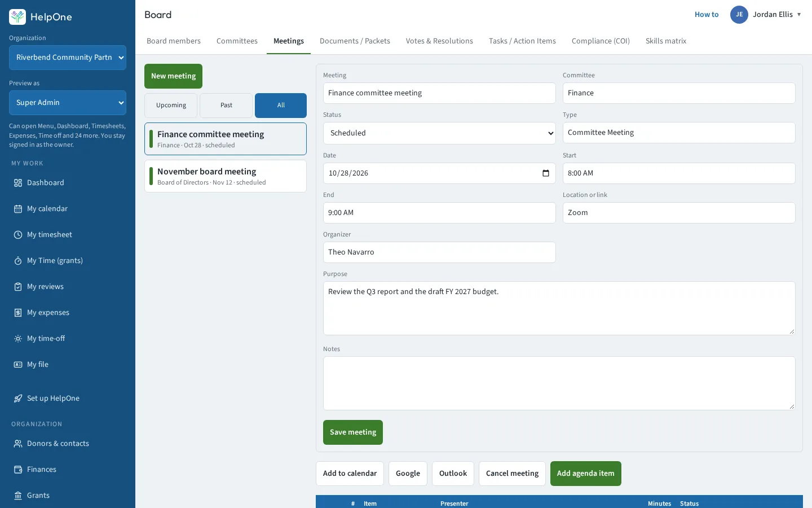Viewport: 812px width, 508px height.
Task: Switch to Votes & Resolutions tab
Action: coord(439,41)
